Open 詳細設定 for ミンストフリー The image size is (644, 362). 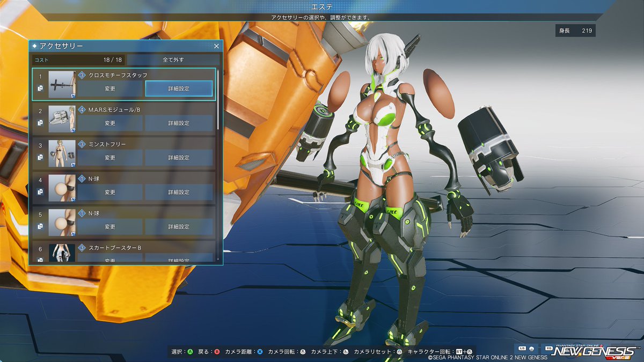pyautogui.click(x=179, y=158)
